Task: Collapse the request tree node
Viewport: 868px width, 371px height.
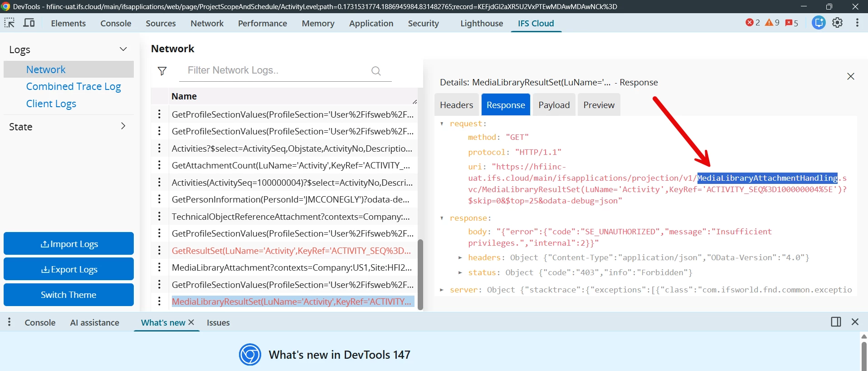Action: [442, 124]
